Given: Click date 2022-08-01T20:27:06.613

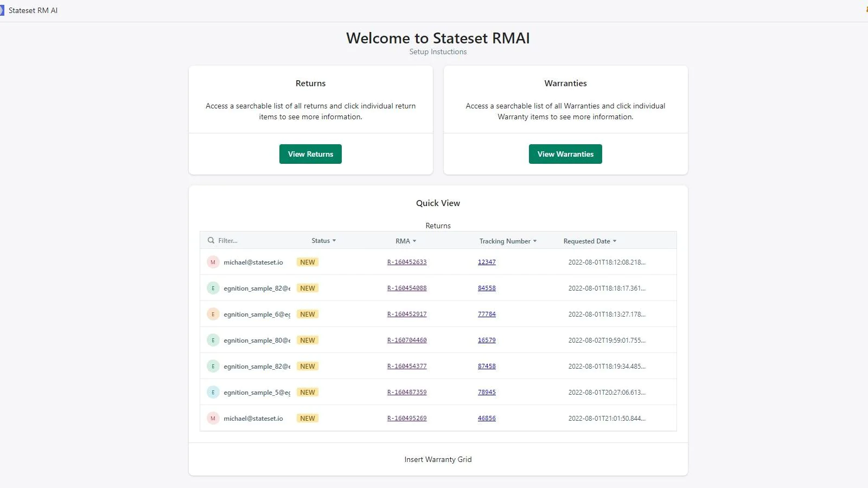Looking at the screenshot, I should (x=607, y=392).
